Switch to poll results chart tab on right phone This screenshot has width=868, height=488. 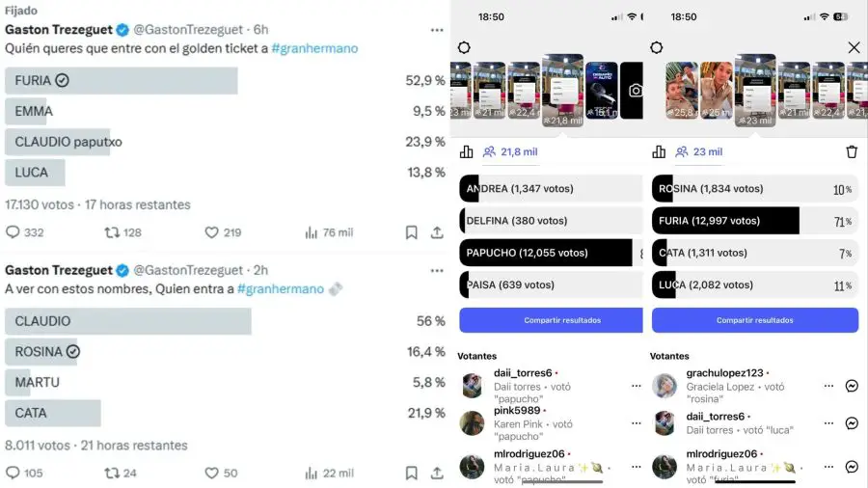pyautogui.click(x=659, y=151)
